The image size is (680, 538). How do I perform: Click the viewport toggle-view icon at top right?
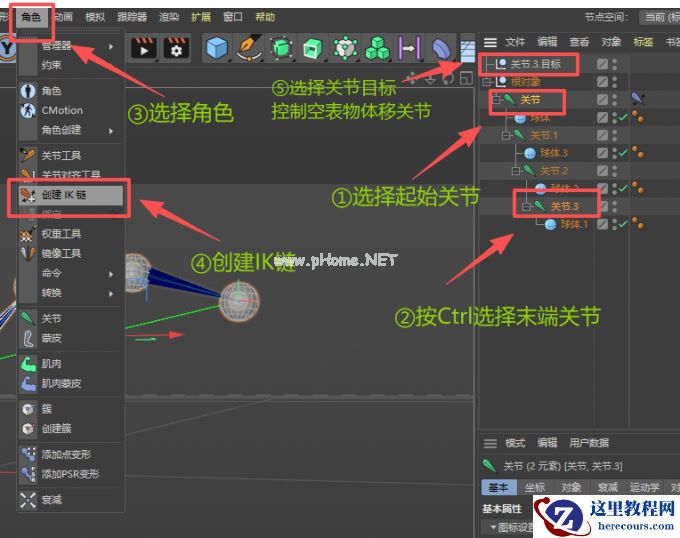click(x=466, y=78)
